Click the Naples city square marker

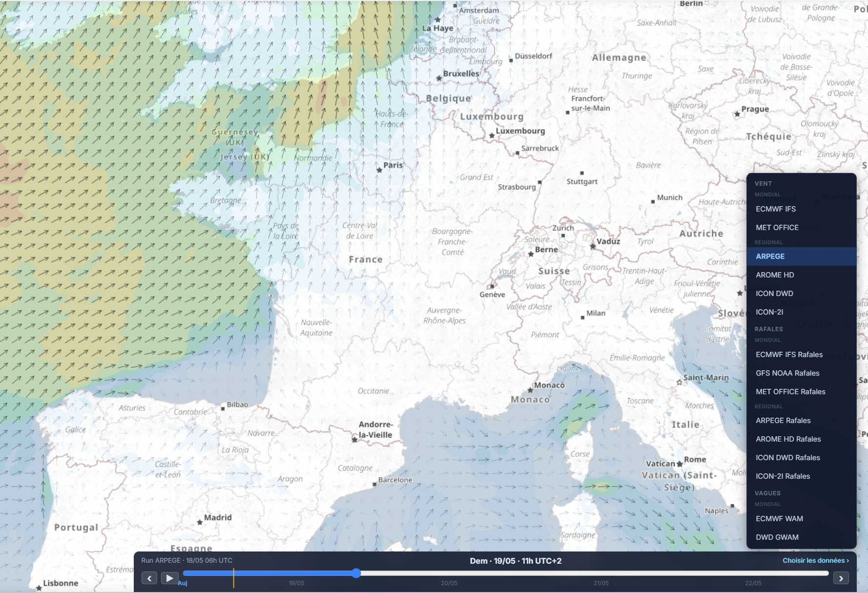tap(732, 506)
